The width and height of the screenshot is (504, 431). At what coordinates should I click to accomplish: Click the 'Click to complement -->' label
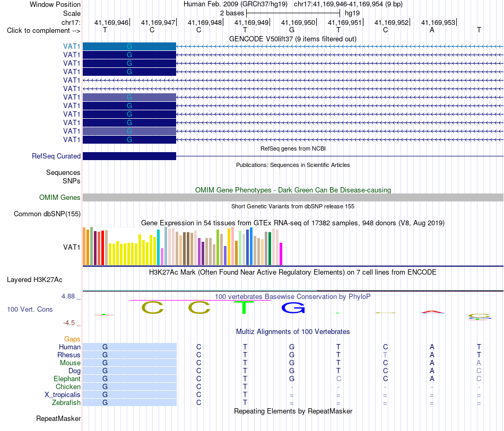[44, 31]
